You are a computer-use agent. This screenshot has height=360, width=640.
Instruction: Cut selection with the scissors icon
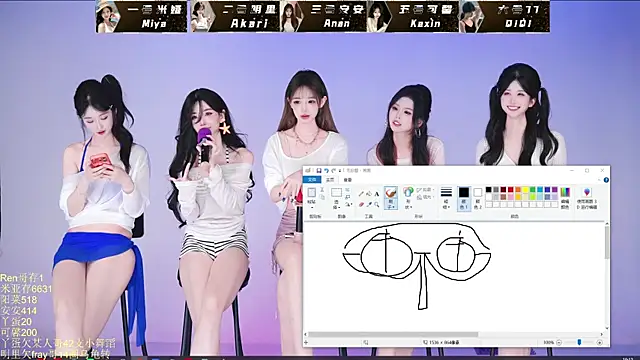[322, 190]
